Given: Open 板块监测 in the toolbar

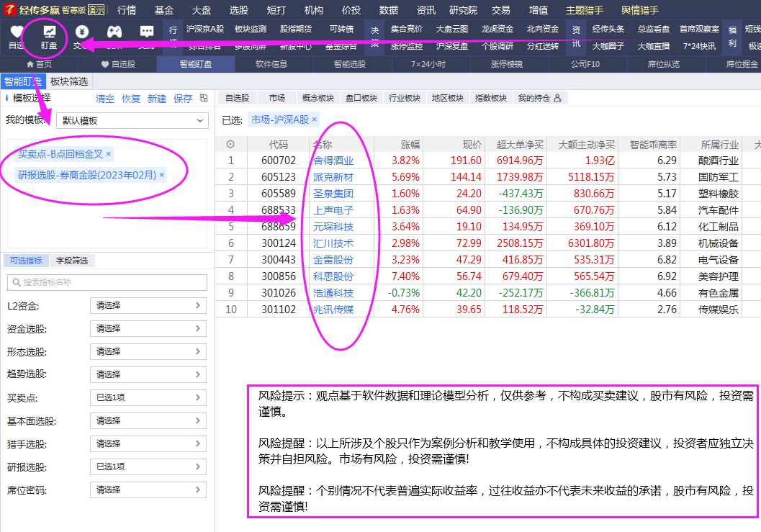Looking at the screenshot, I should [x=251, y=29].
